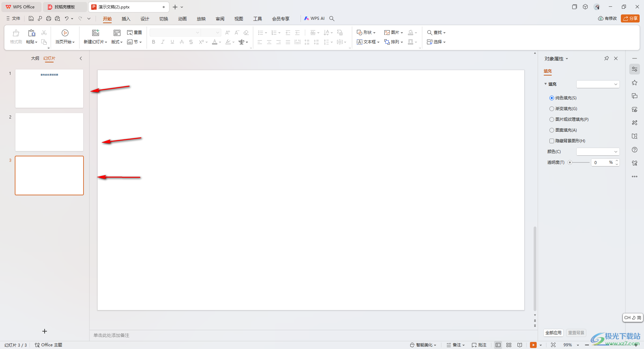644x349 pixels.
Task: Click the Italic formatting icon
Action: 163,42
